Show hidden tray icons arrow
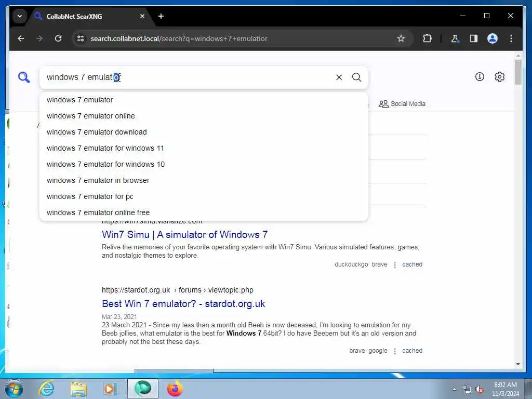This screenshot has width=532, height=399. click(454, 389)
